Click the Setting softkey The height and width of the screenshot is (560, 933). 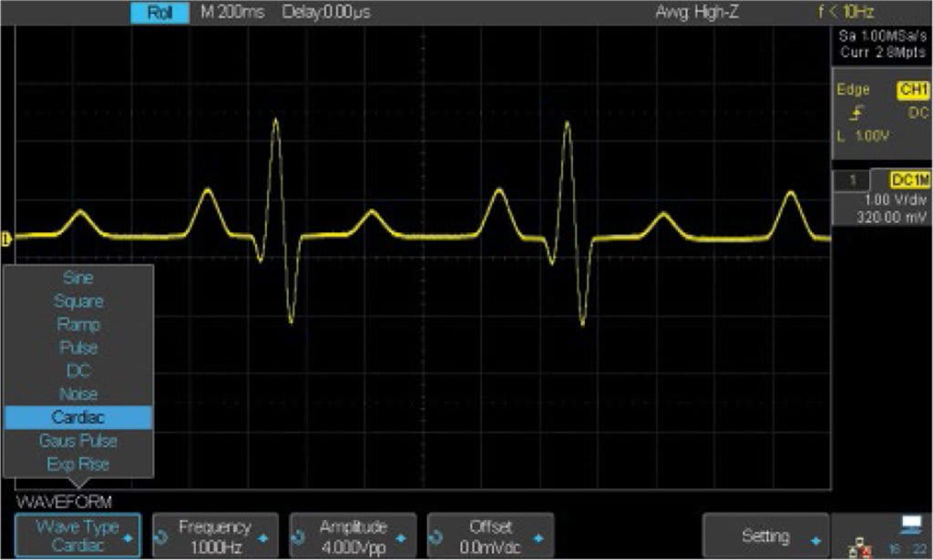pos(765,535)
